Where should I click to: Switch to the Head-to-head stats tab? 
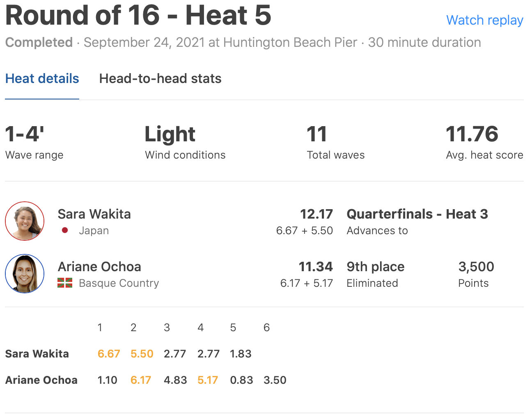(160, 78)
